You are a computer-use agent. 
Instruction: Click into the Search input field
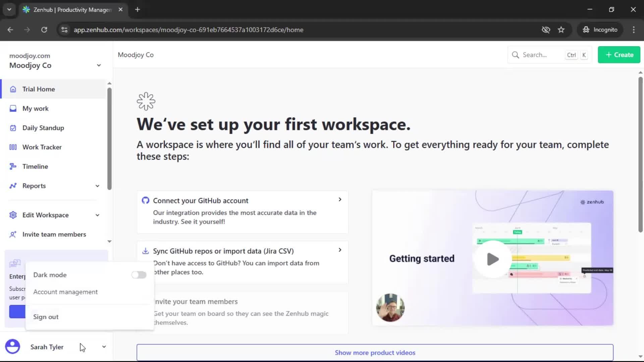click(x=540, y=55)
